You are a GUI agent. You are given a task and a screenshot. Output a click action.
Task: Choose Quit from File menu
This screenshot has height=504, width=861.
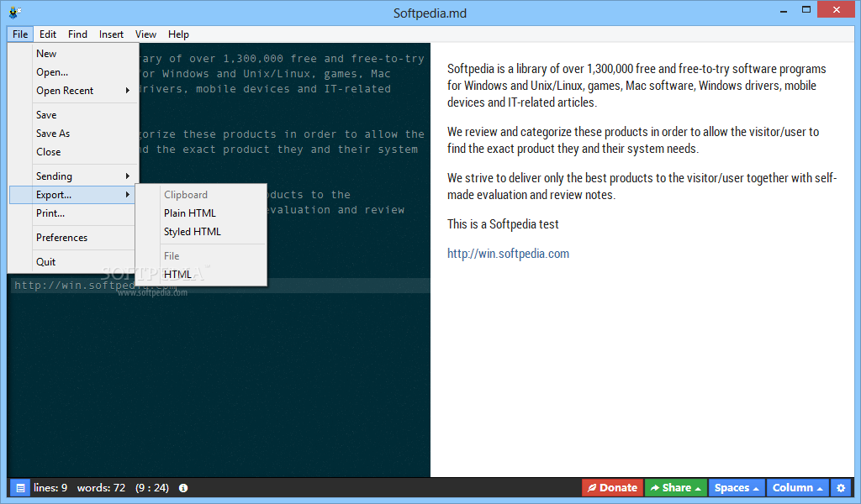72,261
